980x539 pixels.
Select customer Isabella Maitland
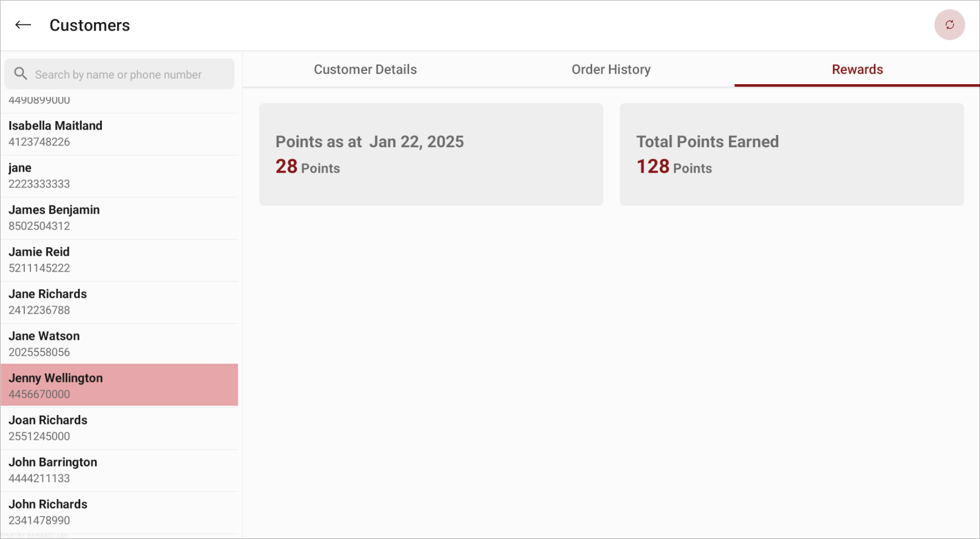[119, 134]
